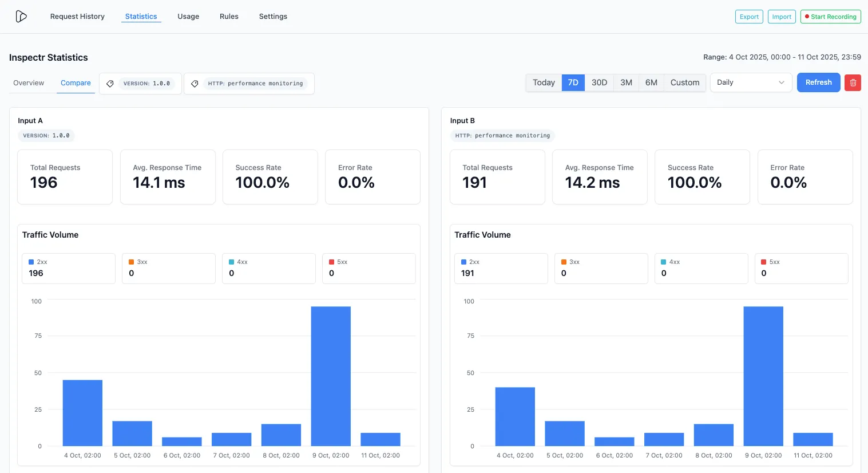Click the Inspectr logo icon

coord(21,16)
